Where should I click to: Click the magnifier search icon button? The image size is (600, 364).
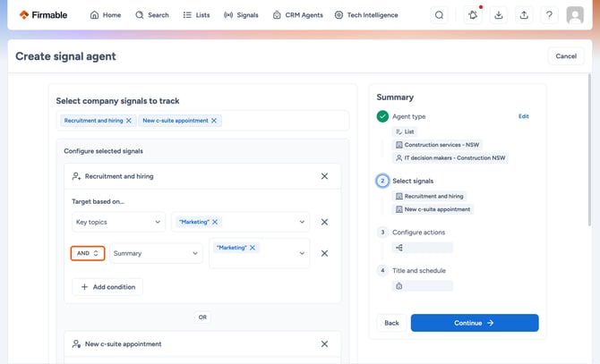pos(440,15)
